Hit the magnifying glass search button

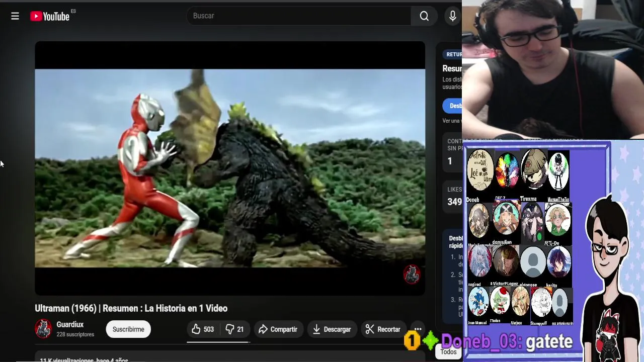(x=424, y=16)
